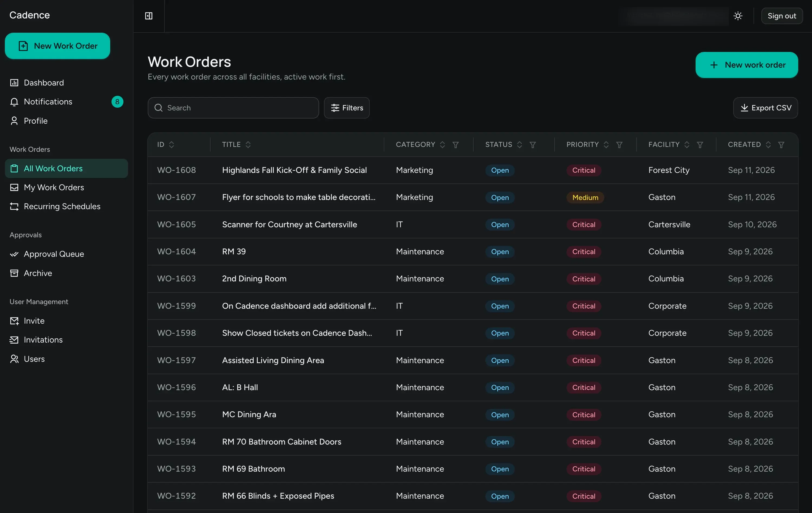Go to Profile
The image size is (812, 513).
[x=66, y=121]
